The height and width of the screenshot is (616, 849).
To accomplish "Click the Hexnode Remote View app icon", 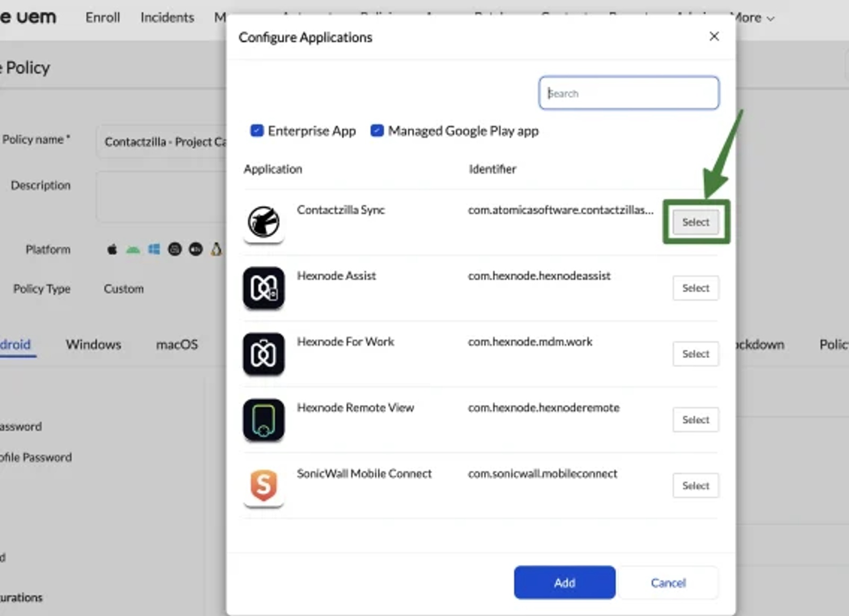I will coord(264,420).
